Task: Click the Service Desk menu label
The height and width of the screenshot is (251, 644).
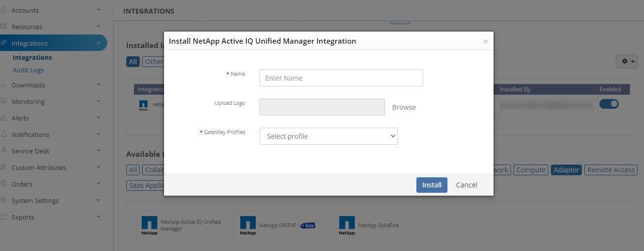Action: coord(31,151)
